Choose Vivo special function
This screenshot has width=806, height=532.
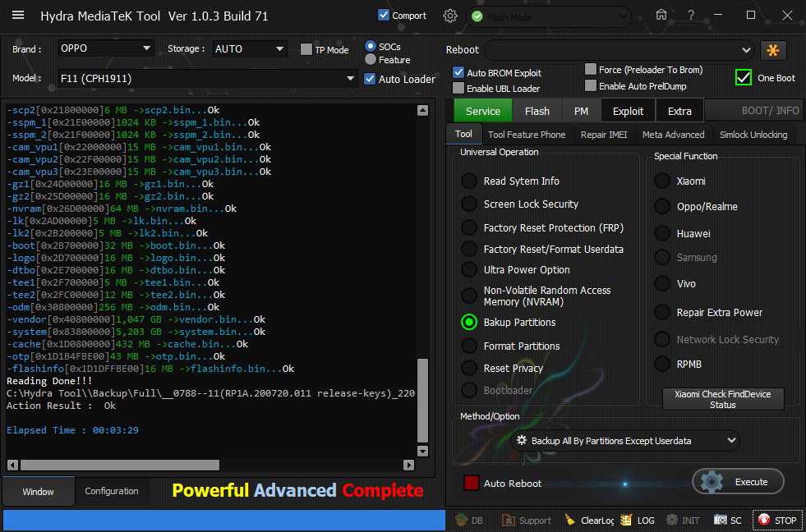(662, 283)
